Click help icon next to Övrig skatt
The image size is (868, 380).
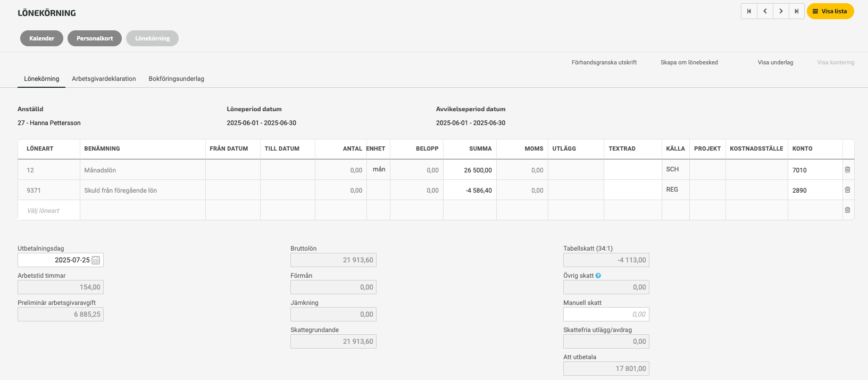[x=598, y=276]
